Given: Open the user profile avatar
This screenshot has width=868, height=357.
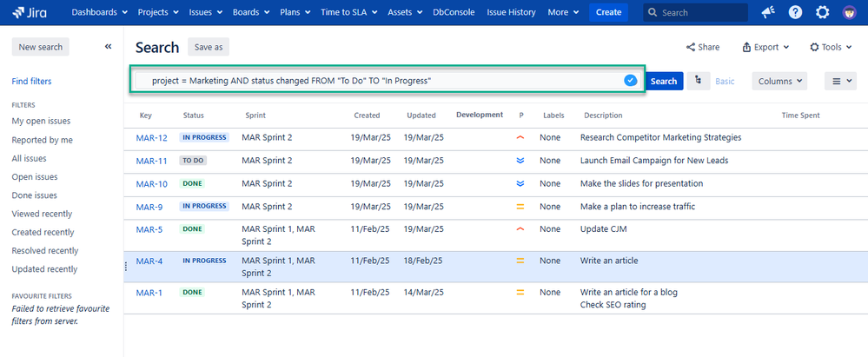Looking at the screenshot, I should pos(849,12).
